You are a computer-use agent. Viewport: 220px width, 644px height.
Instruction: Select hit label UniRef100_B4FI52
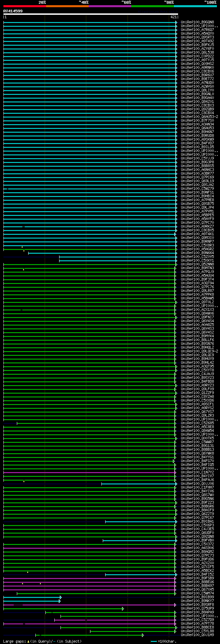(197, 575)
